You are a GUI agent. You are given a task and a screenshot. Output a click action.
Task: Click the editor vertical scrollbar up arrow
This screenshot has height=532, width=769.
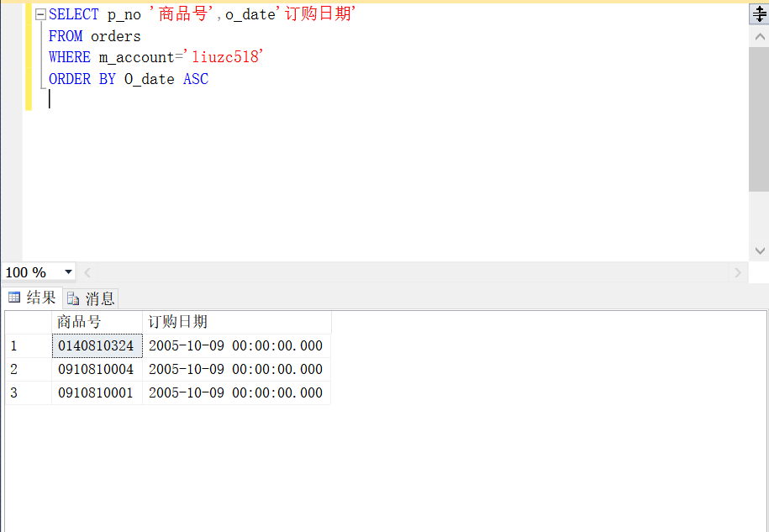click(x=759, y=37)
